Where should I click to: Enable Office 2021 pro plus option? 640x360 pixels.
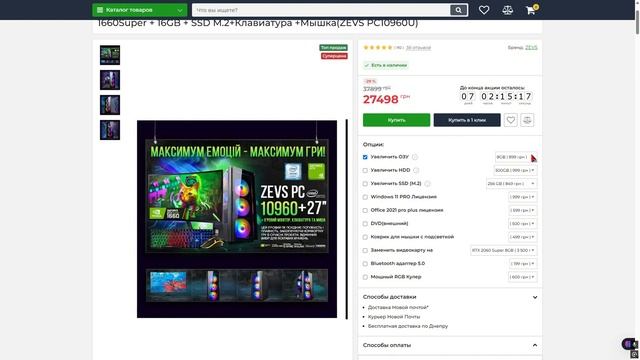pyautogui.click(x=365, y=210)
